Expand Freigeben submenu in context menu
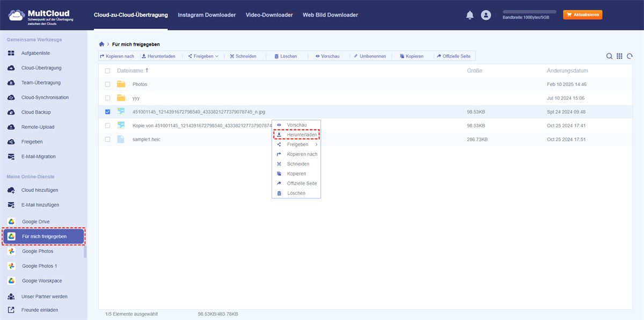This screenshot has height=320, width=644. coord(297,144)
